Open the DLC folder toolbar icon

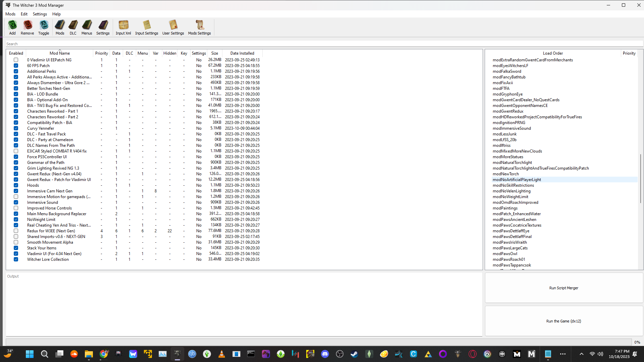73,27
